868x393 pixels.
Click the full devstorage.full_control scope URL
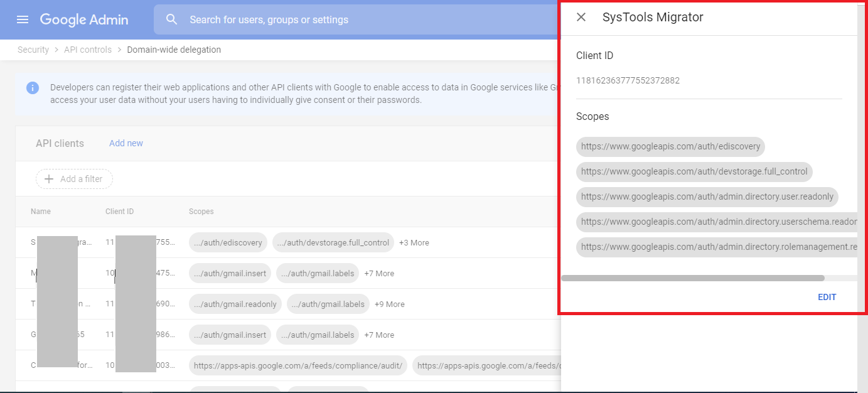click(695, 171)
